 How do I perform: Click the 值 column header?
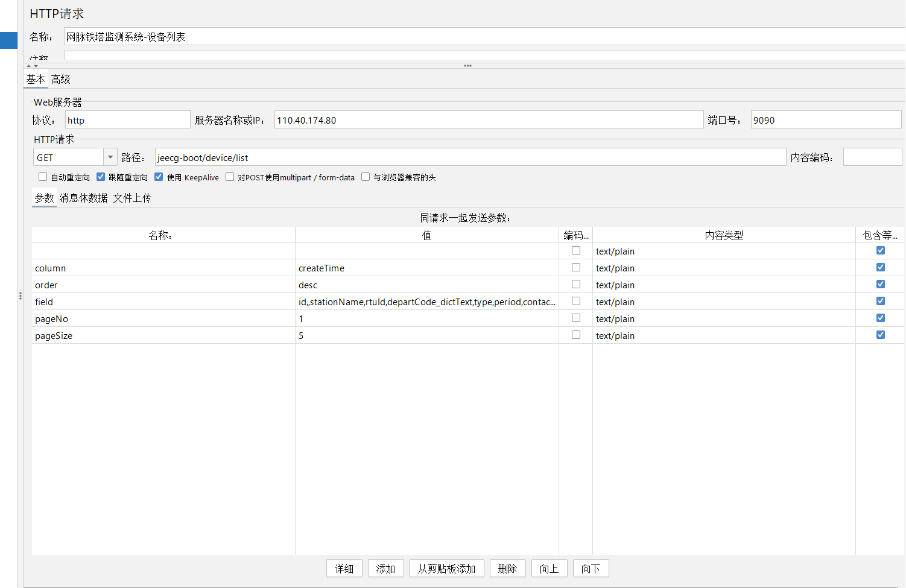click(427, 235)
